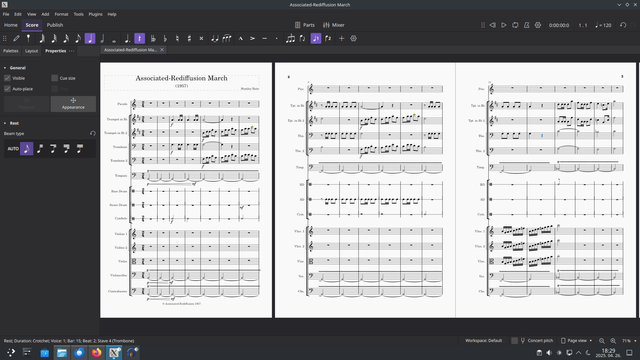Select the half note duration icon
The image size is (640, 360).
(x=102, y=38)
